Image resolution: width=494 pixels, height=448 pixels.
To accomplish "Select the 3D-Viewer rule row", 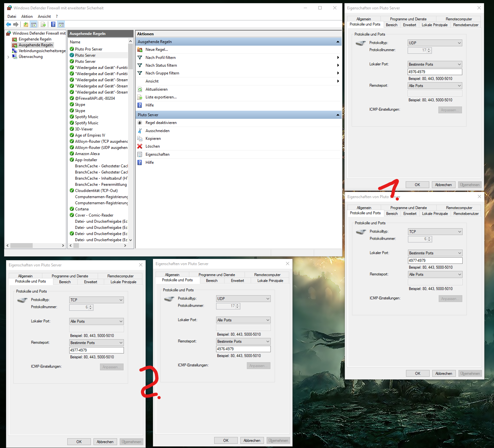I will (x=98, y=129).
